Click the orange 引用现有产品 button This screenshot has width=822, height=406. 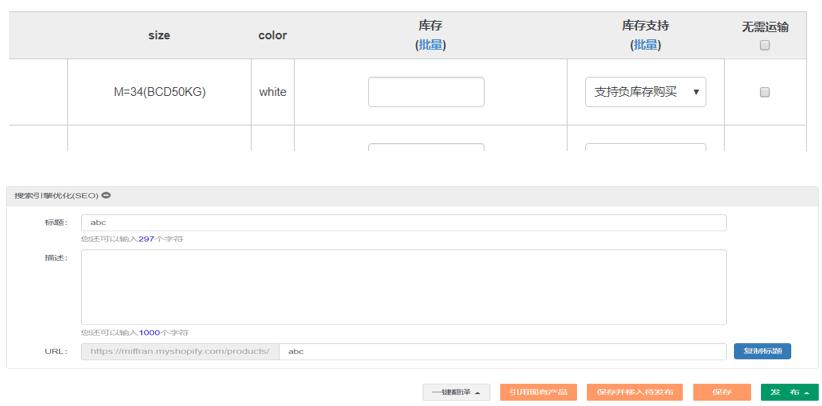pos(538,392)
